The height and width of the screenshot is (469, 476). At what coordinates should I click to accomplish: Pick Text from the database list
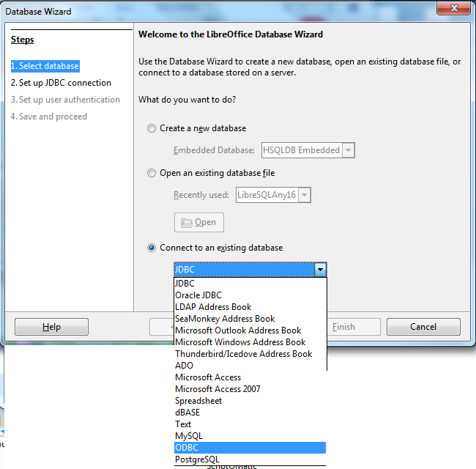(x=250, y=424)
